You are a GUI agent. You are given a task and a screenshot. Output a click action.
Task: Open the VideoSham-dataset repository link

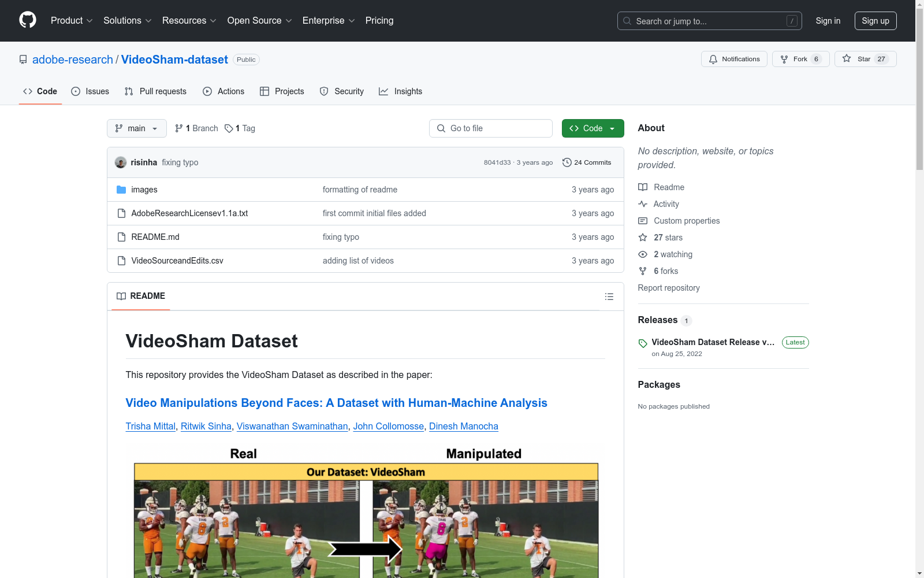[174, 60]
